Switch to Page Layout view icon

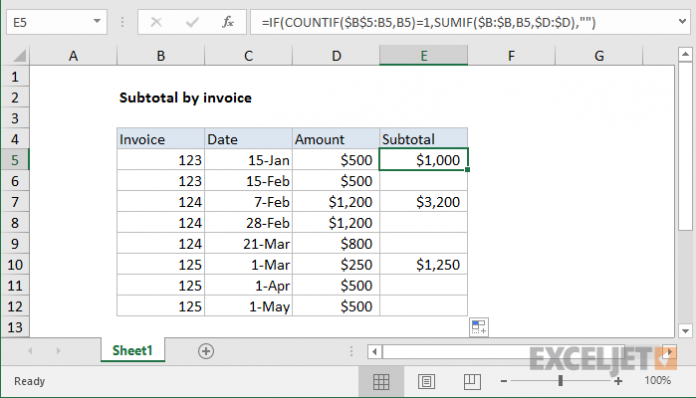tap(427, 381)
